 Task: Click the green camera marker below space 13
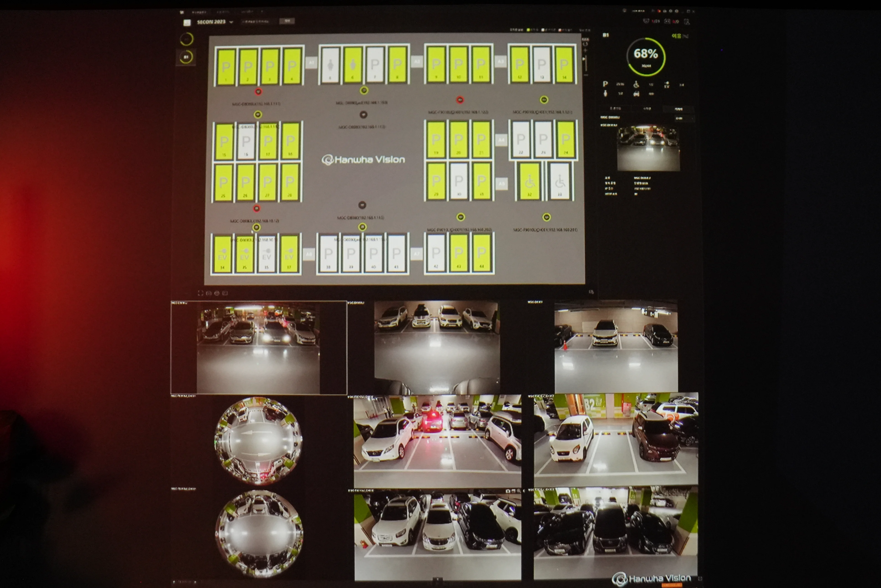(x=544, y=100)
